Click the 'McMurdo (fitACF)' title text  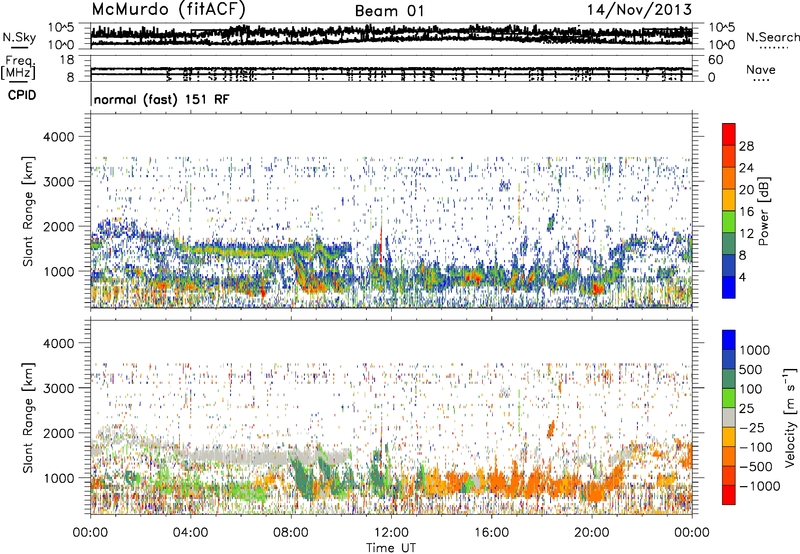[x=168, y=9]
